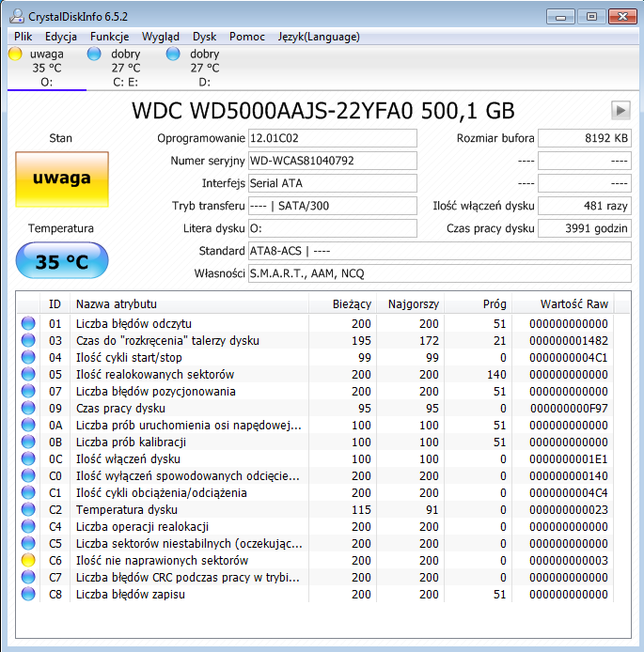644x652 pixels.
Task: Open the Język(Language) menu
Action: tap(319, 37)
